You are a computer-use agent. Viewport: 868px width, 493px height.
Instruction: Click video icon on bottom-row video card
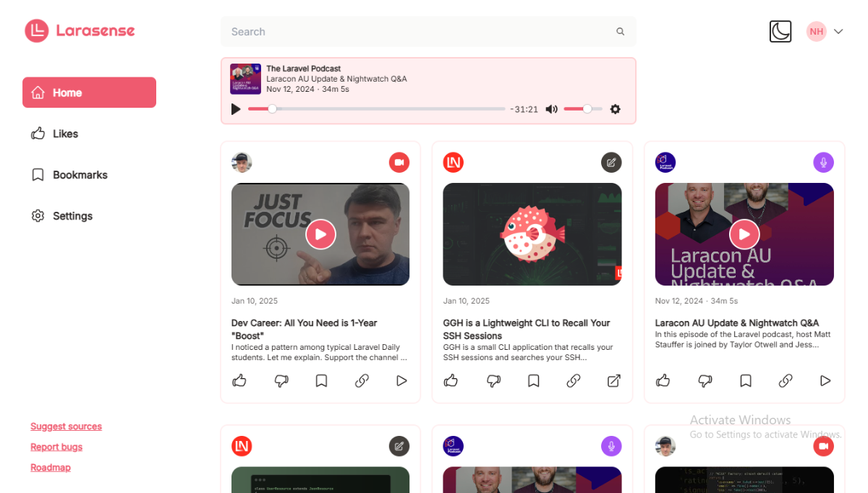coord(823,446)
